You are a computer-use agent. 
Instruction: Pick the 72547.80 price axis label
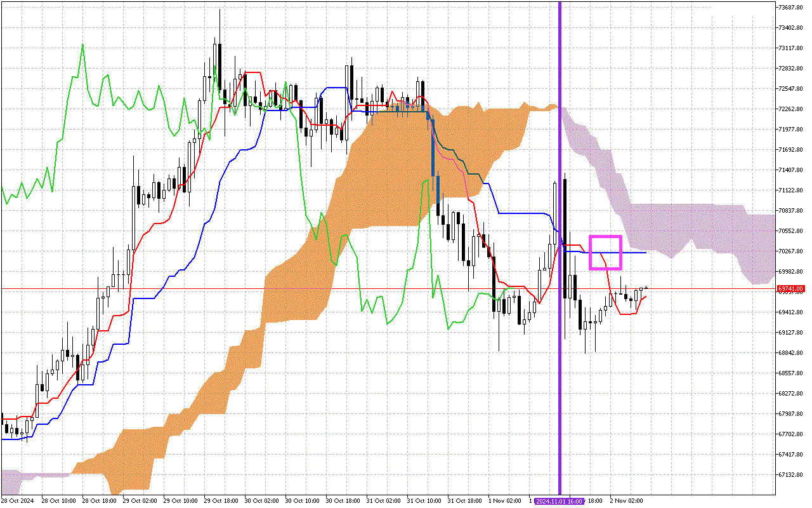click(790, 89)
